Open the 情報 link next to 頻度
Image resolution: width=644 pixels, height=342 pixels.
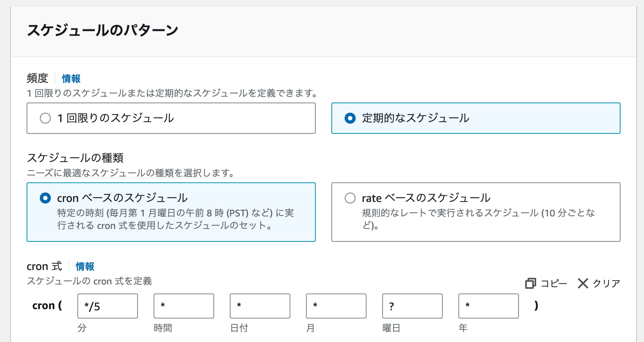pyautogui.click(x=71, y=79)
